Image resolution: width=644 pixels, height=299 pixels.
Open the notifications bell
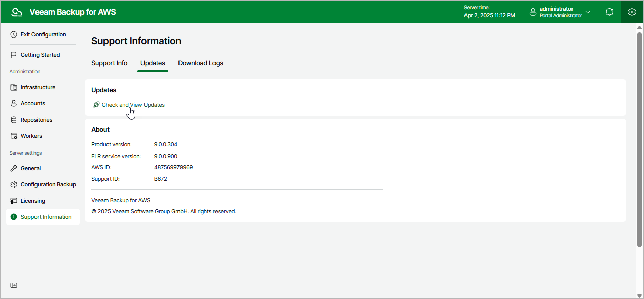pos(610,12)
